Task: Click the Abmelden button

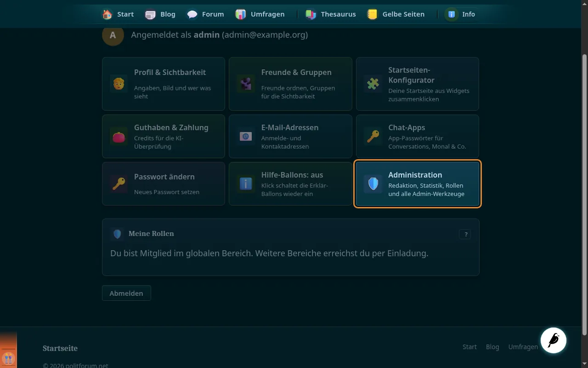Action: pos(126,293)
